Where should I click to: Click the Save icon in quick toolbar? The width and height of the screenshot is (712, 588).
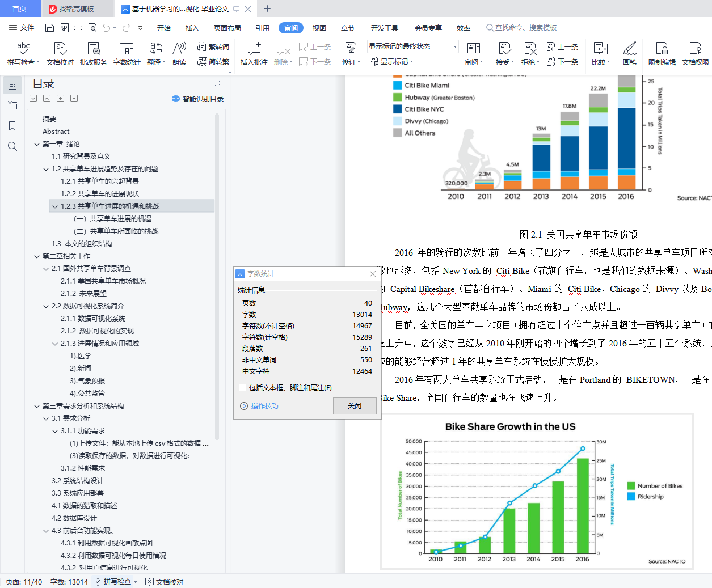49,28
